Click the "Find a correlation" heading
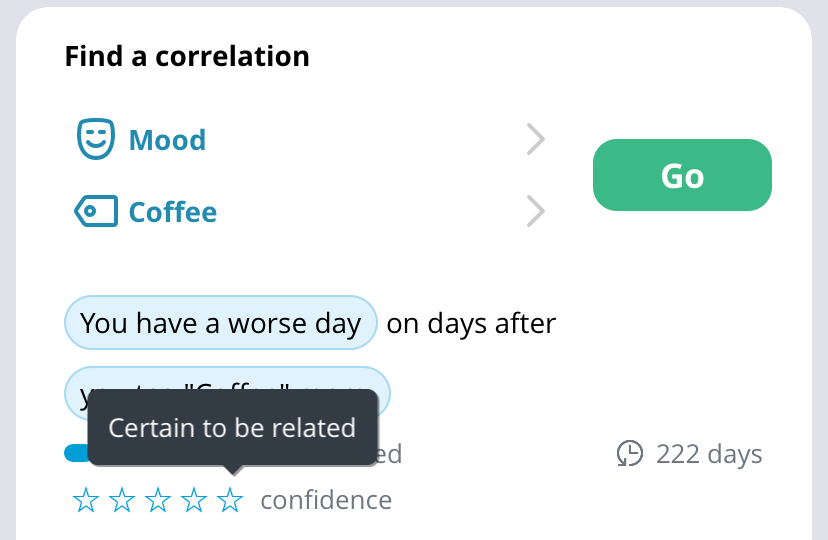This screenshot has width=828, height=540. (x=187, y=56)
